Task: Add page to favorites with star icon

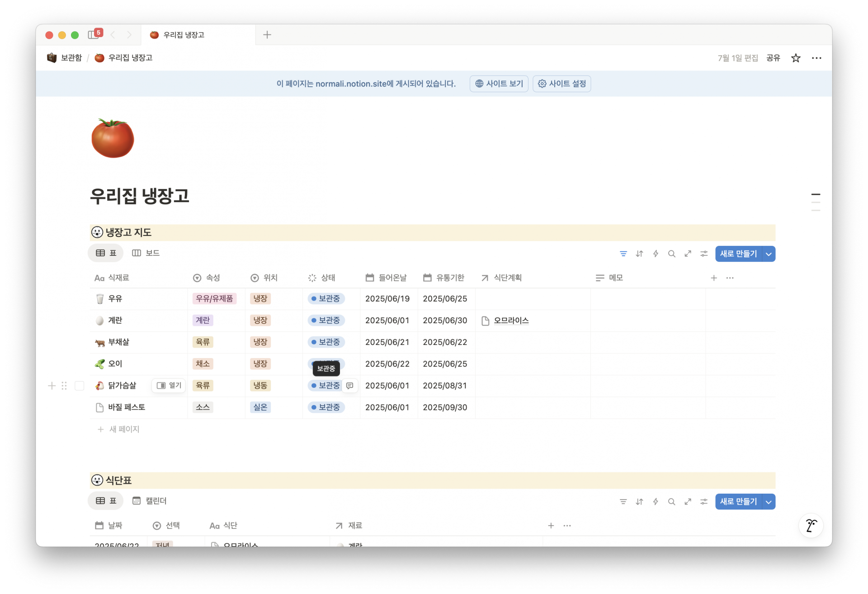Action: click(x=796, y=58)
